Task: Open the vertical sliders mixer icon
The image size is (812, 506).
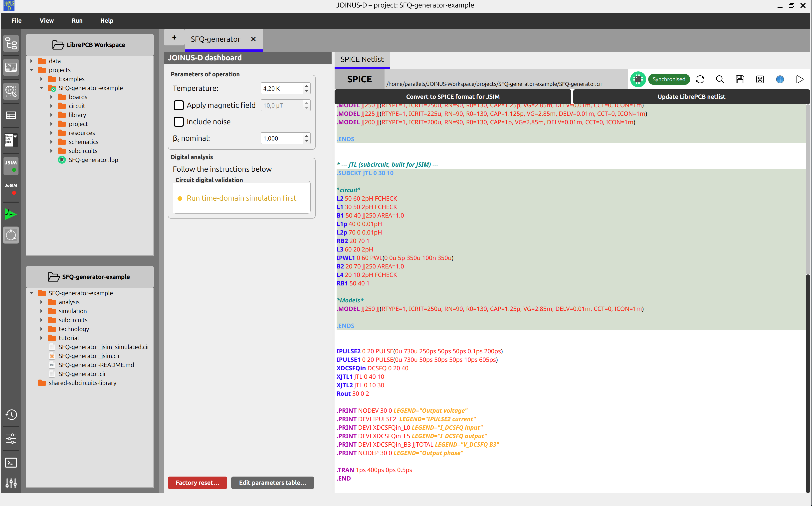Action: pos(11,483)
